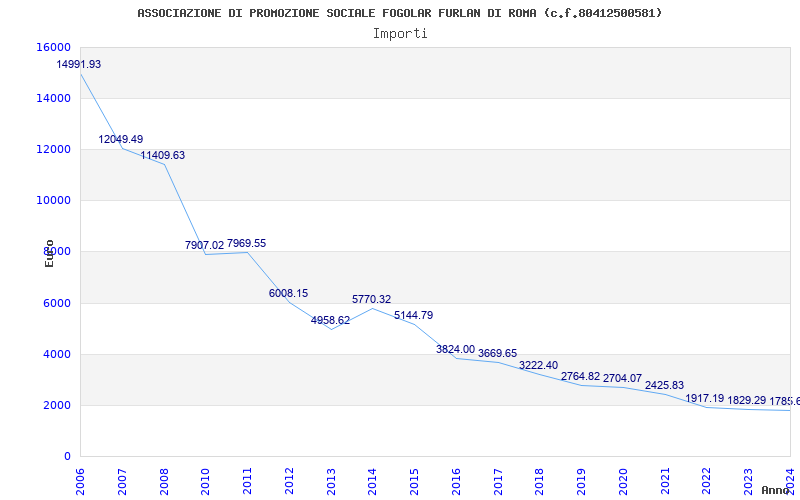This screenshot has width=800, height=500.
Task: Click y-axis tick label 2000
Action: click(57, 405)
